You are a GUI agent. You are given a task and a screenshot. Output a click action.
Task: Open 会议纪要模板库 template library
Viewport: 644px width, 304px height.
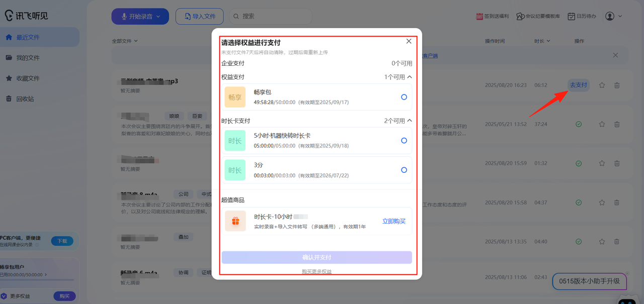538,17
